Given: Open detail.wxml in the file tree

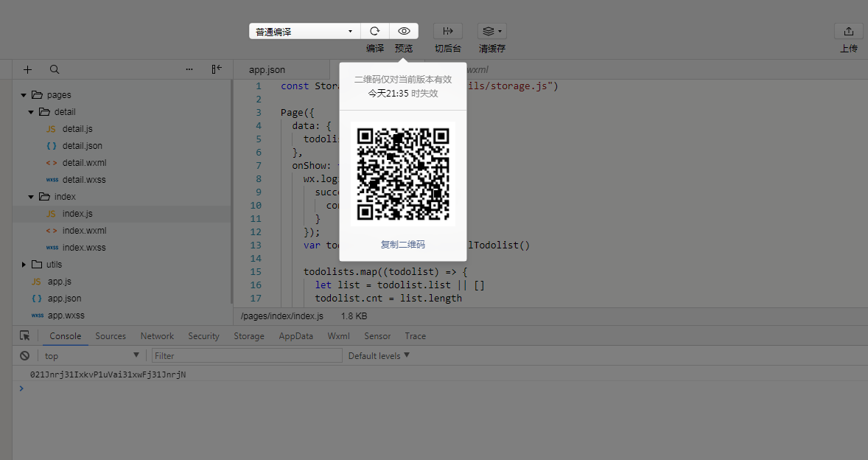Looking at the screenshot, I should pyautogui.click(x=84, y=163).
